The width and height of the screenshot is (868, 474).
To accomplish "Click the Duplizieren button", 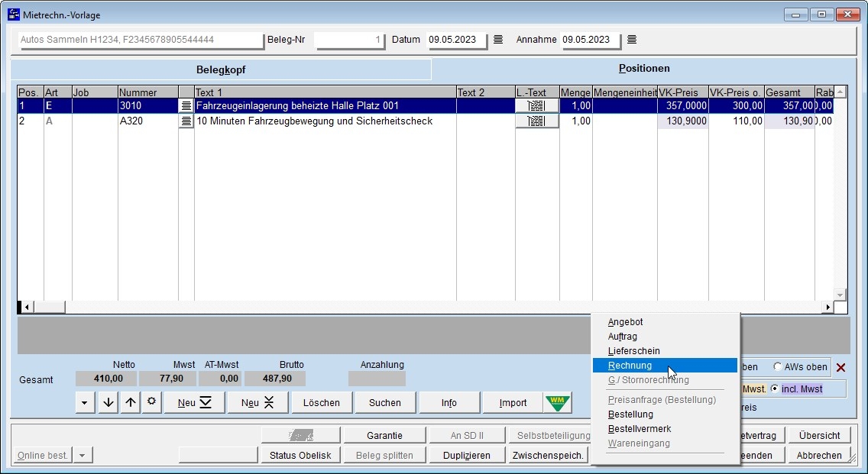I will [x=467, y=455].
